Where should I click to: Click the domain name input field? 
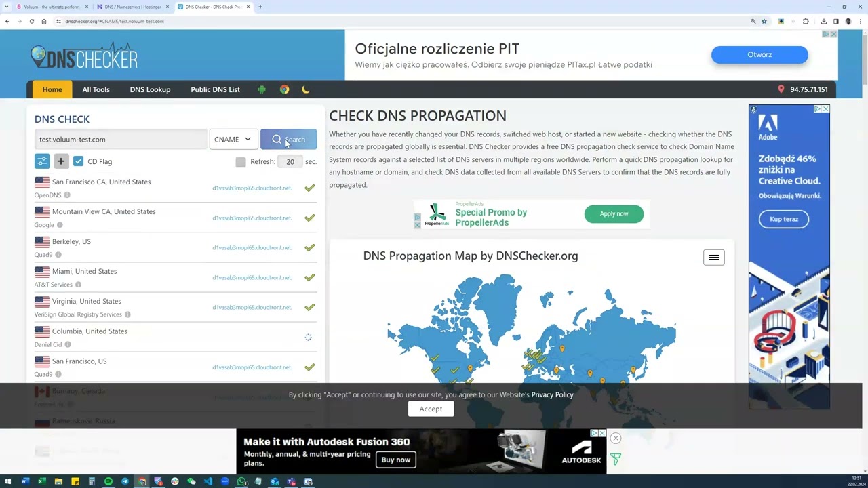(x=121, y=139)
